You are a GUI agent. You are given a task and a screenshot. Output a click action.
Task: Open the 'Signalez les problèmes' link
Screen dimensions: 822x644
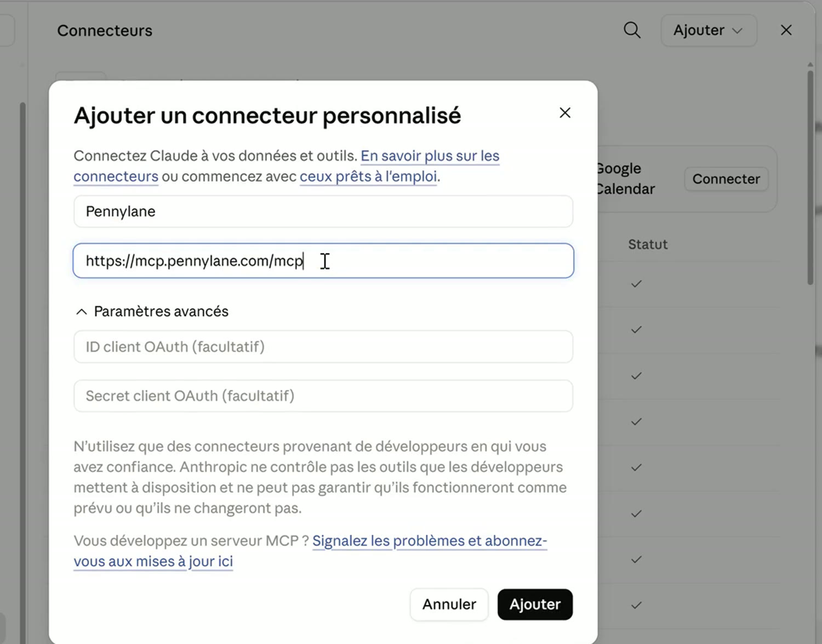pyautogui.click(x=430, y=541)
